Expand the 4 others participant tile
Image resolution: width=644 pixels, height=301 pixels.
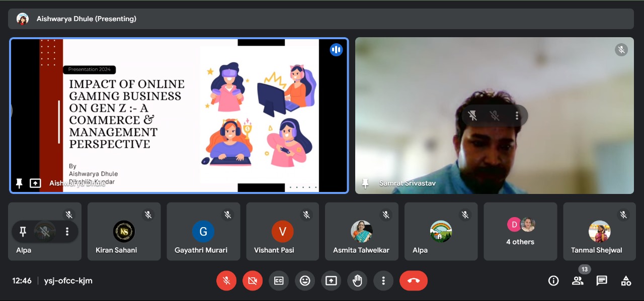(520, 232)
